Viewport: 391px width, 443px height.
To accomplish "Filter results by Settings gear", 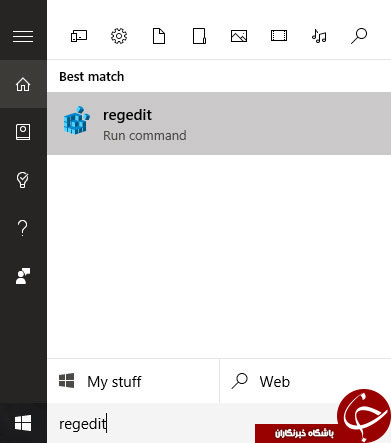I will 119,36.
